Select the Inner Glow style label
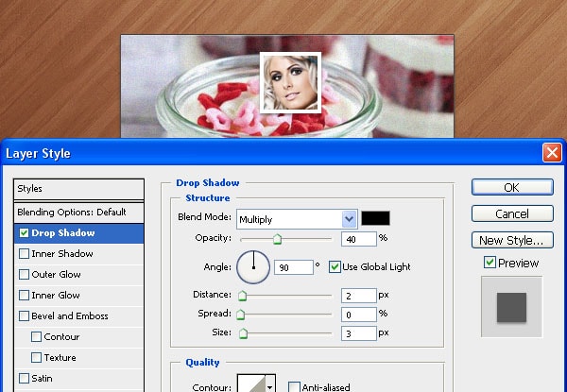567x392 pixels. [56, 295]
